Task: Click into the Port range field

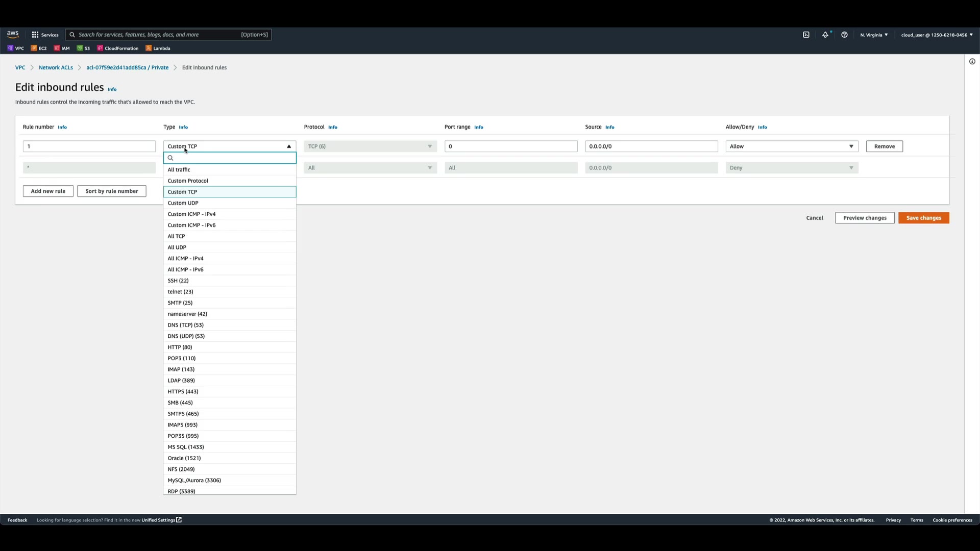Action: tap(510, 146)
